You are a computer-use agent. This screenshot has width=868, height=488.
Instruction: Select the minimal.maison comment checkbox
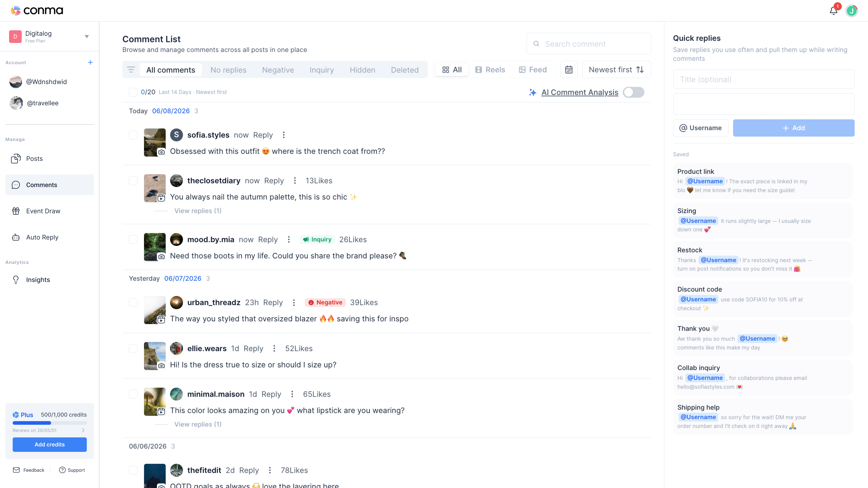coord(133,394)
